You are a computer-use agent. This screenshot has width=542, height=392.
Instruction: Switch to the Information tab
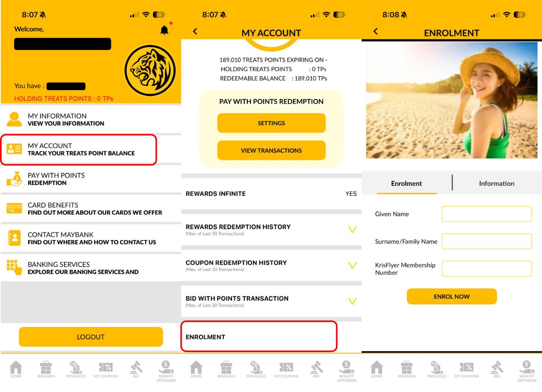497,183
